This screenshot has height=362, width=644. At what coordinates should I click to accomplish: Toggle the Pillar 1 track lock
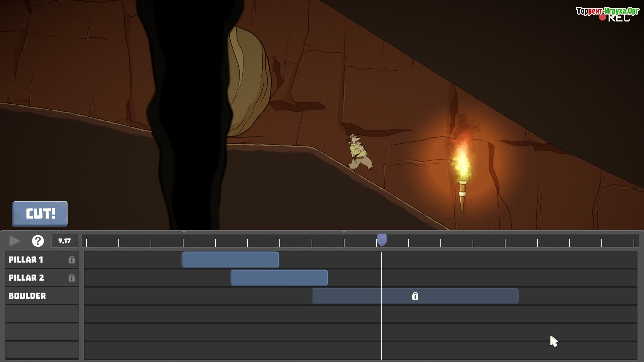71,260
